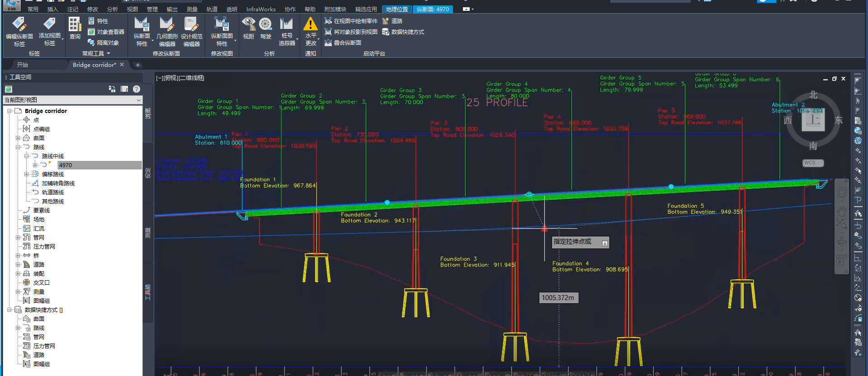Click 东 on the ViewCube compass

(839, 120)
